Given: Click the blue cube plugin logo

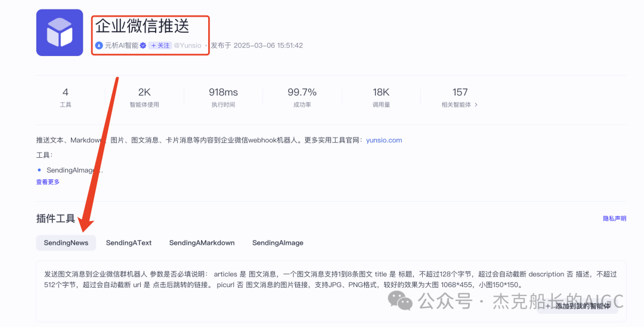Looking at the screenshot, I should coord(60,32).
